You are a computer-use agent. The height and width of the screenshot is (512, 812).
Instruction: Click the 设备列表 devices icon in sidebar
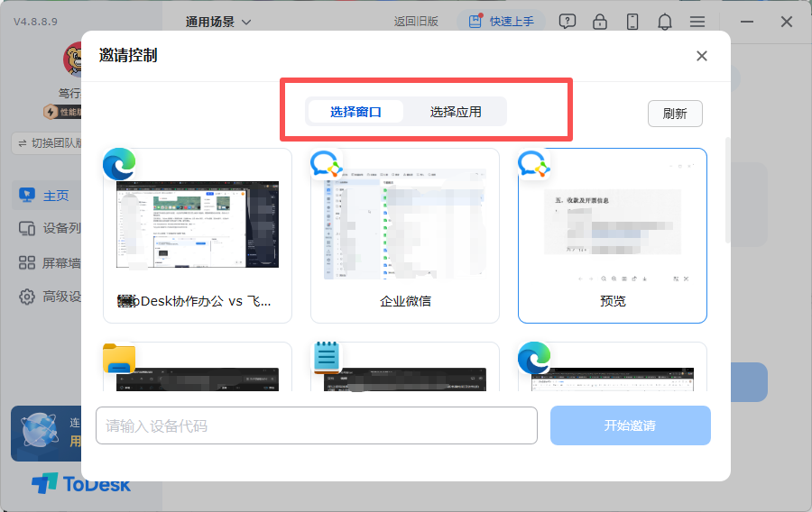pos(27,229)
